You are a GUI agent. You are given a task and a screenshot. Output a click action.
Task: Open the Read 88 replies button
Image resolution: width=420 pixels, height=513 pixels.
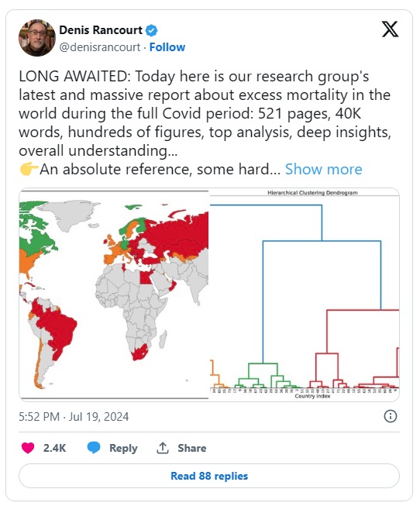209,476
